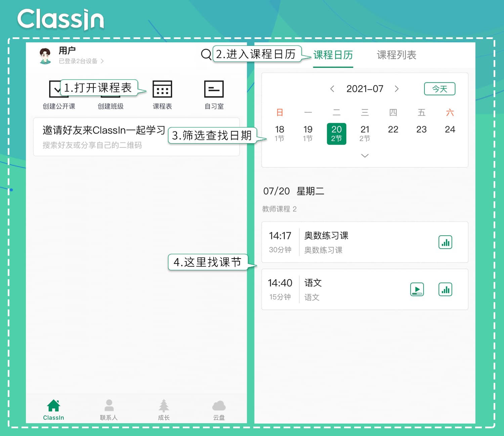Image resolution: width=504 pixels, height=436 pixels.
Task: Select date 19 in calendar
Action: 308,133
